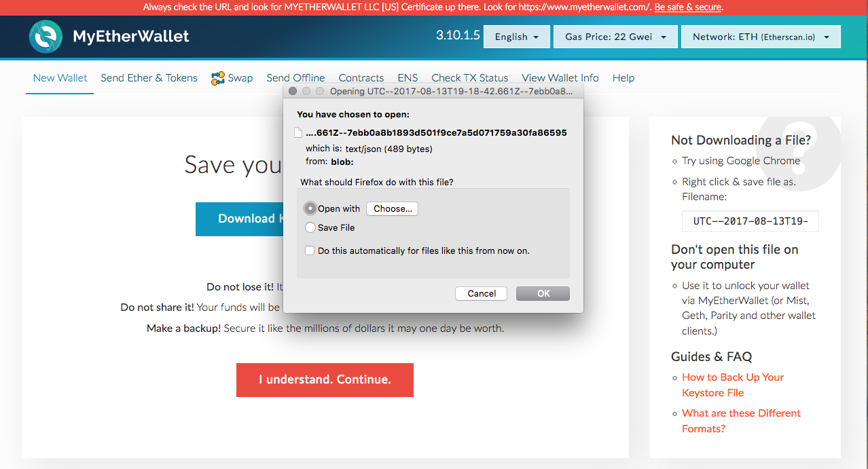Open the What are these Different Formats link

(741, 421)
